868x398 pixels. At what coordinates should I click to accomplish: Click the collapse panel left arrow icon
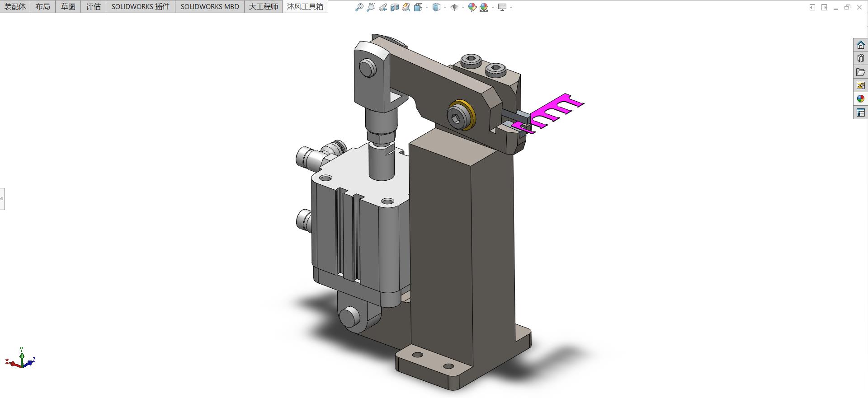tap(812, 7)
